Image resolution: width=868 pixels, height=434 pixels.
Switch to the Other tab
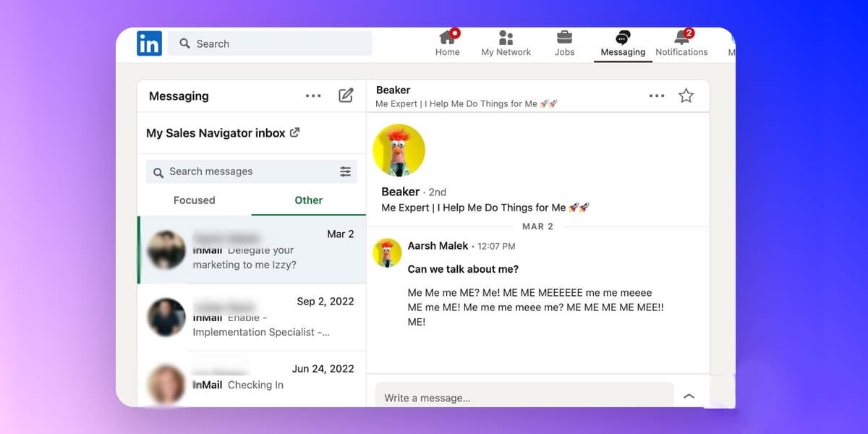309,200
